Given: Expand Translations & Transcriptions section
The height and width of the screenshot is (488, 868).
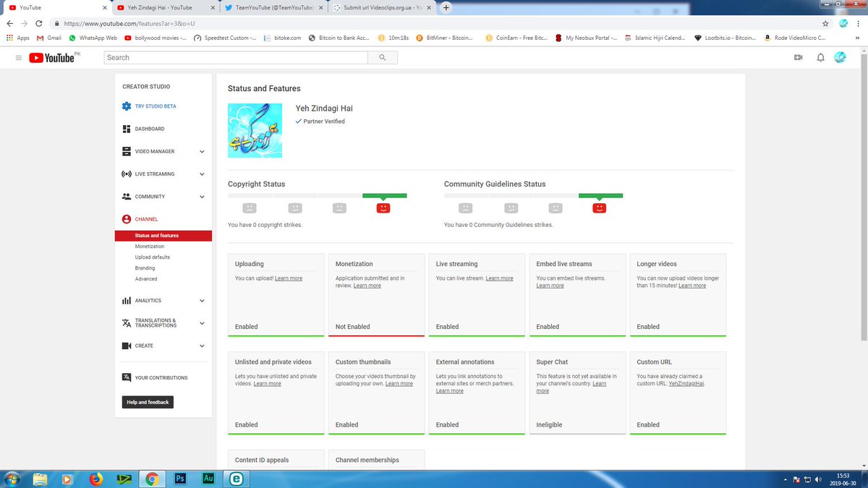Looking at the screenshot, I should (202, 323).
